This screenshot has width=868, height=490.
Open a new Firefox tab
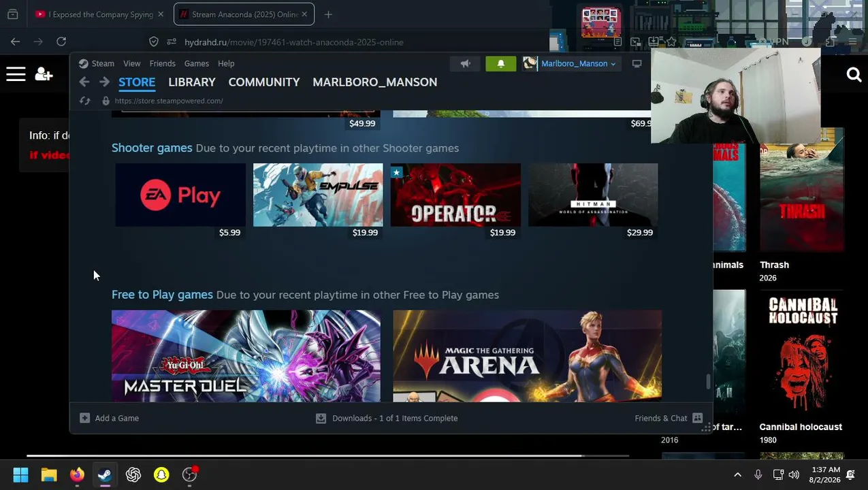click(328, 14)
